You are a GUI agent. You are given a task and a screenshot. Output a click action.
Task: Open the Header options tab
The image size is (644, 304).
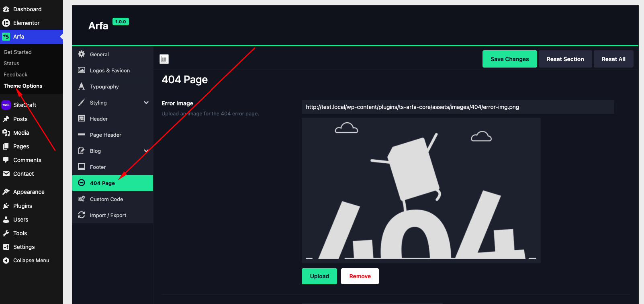[112, 119]
